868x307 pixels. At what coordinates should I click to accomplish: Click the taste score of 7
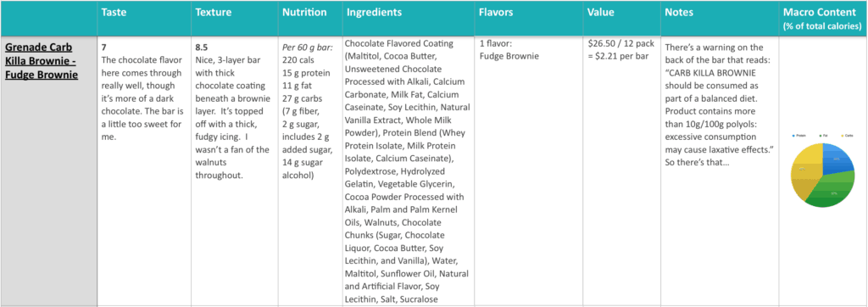[x=104, y=47]
